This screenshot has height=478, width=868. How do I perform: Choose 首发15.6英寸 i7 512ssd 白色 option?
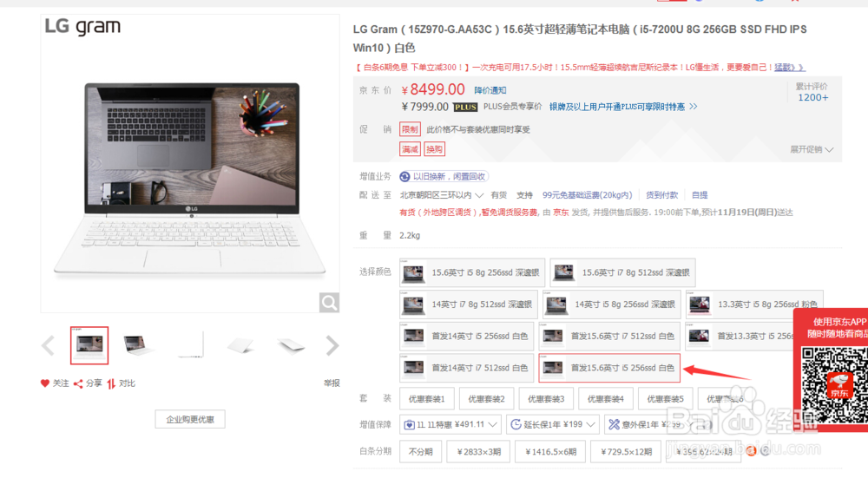pos(609,336)
